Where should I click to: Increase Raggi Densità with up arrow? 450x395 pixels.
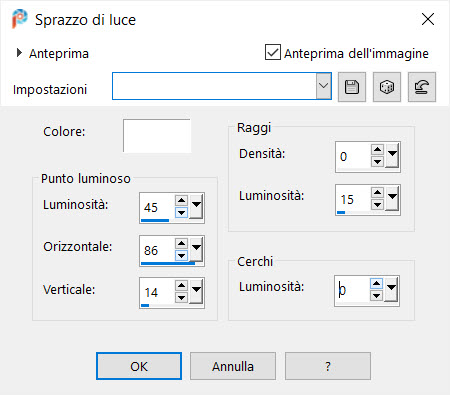click(x=377, y=150)
